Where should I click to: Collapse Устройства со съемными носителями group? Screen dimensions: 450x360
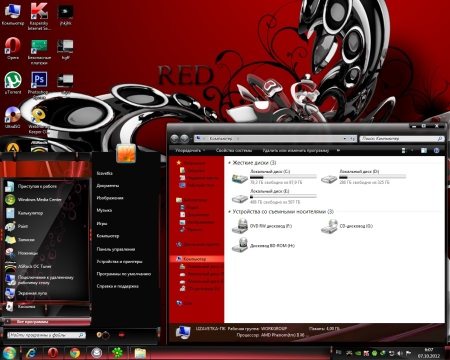click(230, 212)
